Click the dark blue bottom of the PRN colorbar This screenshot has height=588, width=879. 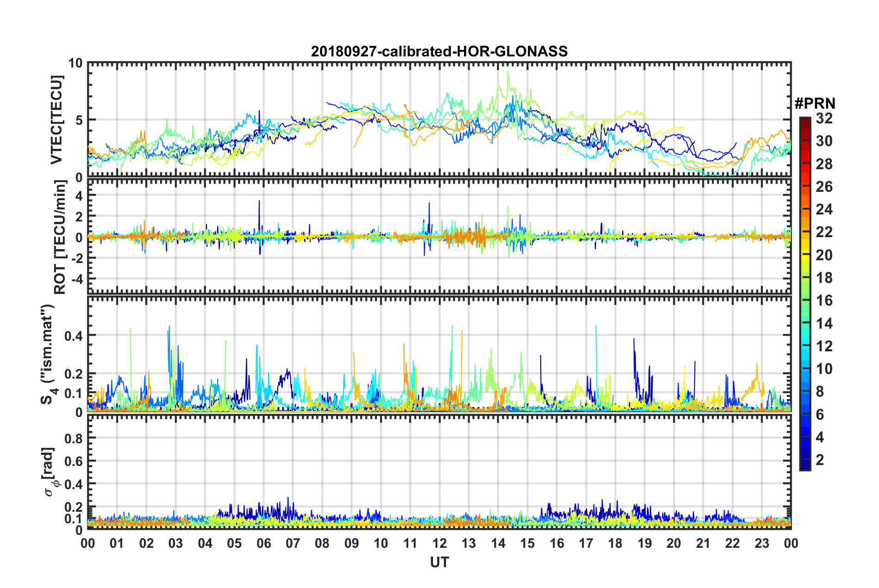(x=805, y=466)
